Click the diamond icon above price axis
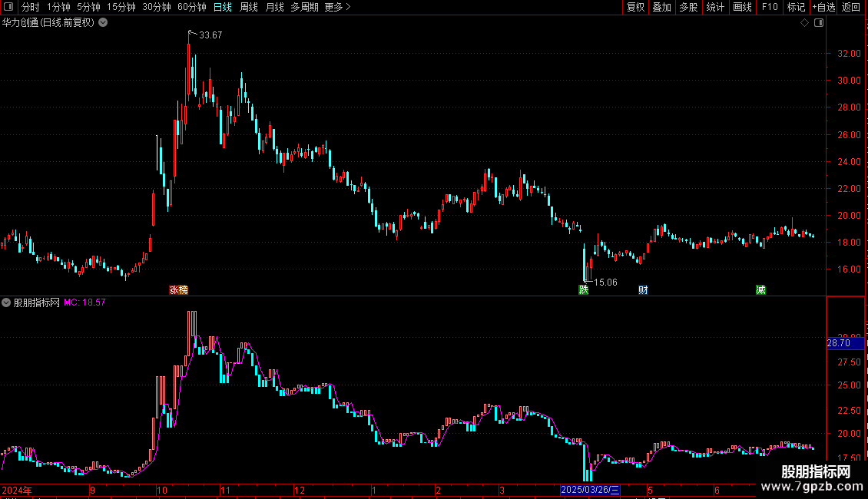 tap(805, 23)
